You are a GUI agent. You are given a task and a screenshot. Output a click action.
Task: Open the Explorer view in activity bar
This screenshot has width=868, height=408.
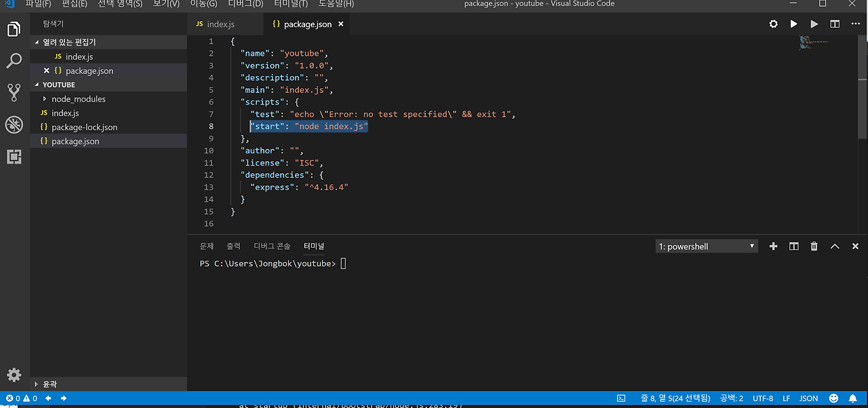click(14, 29)
